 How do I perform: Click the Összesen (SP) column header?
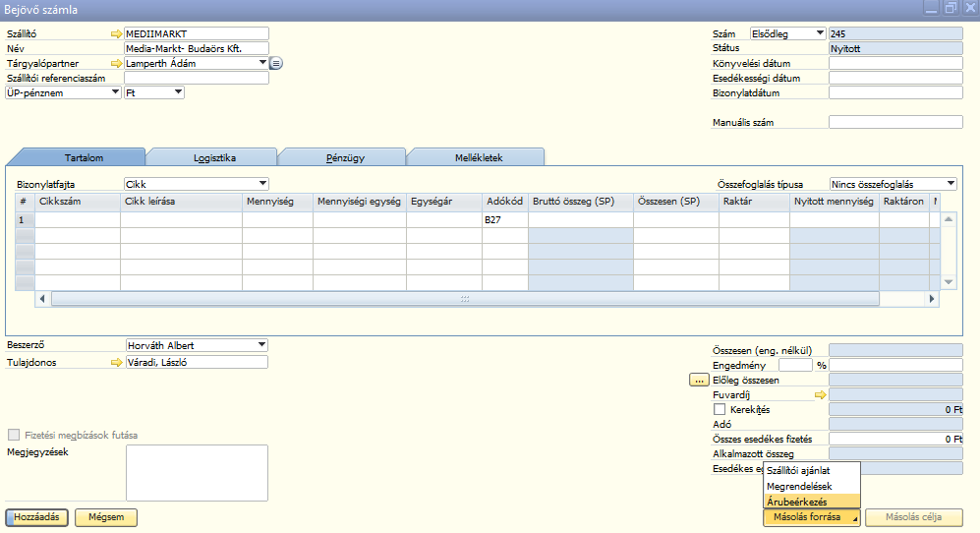(676, 202)
